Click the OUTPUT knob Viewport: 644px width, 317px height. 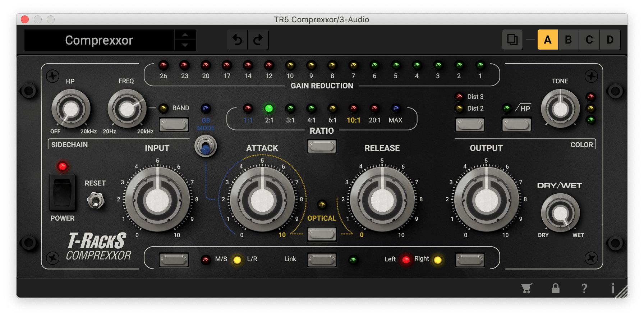point(486,200)
